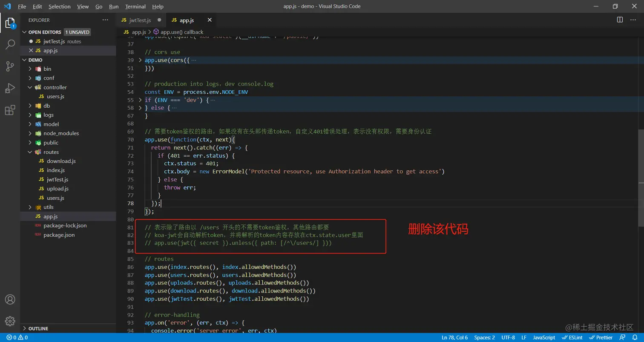The image size is (644, 342).
Task: Open the Explorer view in activity bar
Action: [x=10, y=23]
